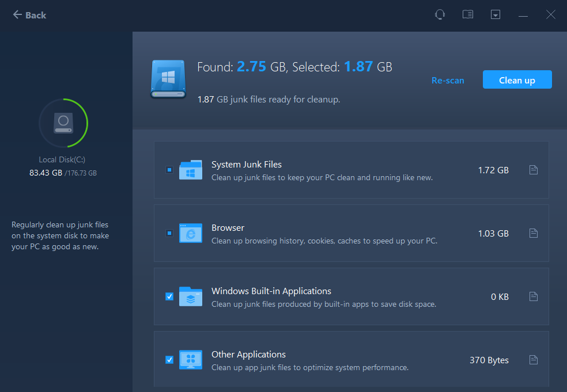Toggle the Browser checkbox
The width and height of the screenshot is (567, 392).
tap(169, 233)
